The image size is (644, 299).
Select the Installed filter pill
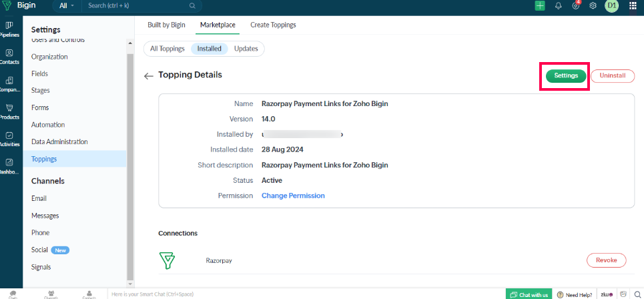coord(210,49)
